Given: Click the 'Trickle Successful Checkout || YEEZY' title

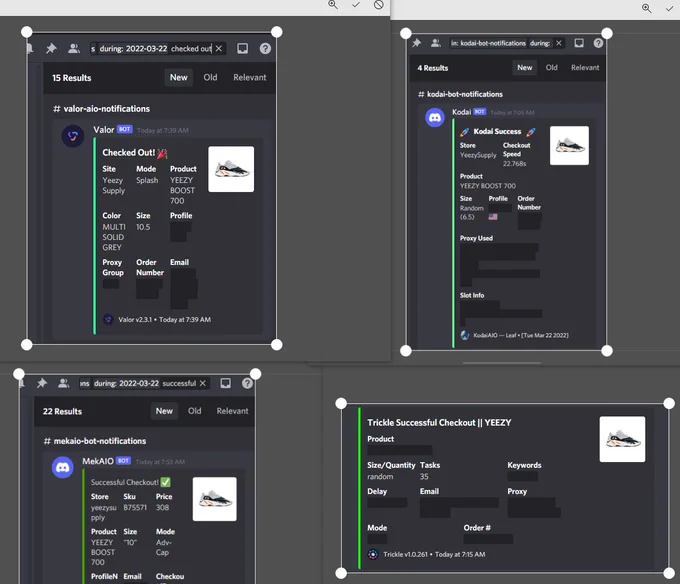Looking at the screenshot, I should [439, 423].
